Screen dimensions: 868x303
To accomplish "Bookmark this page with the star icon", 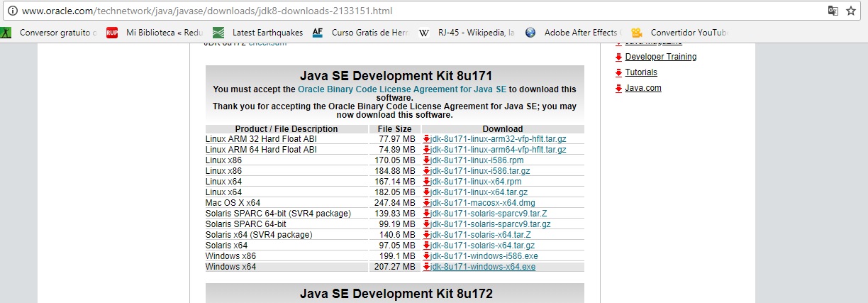I will pos(851,11).
